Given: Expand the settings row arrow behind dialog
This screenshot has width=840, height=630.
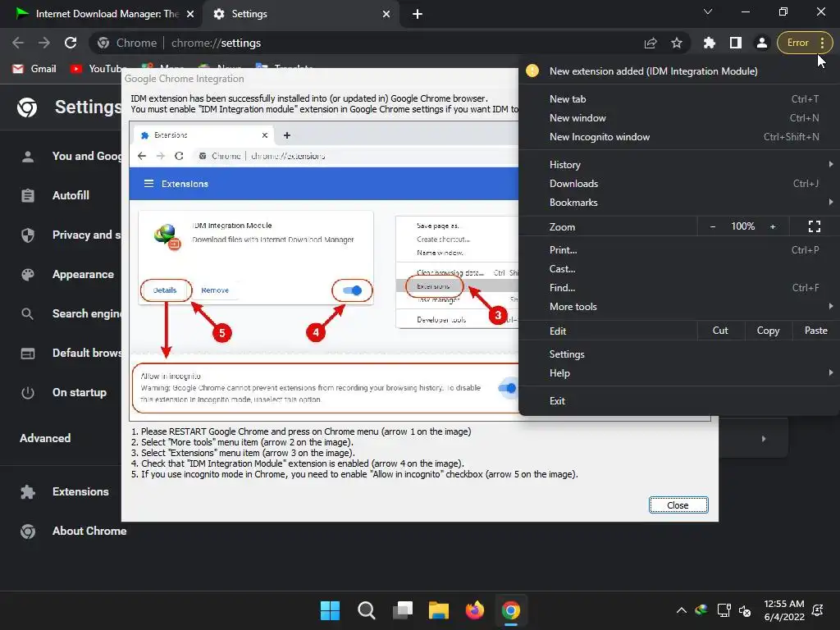Looking at the screenshot, I should 764,439.
